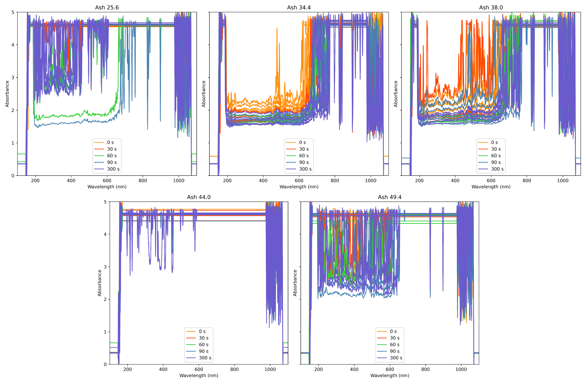588x384 pixels.
Task: Click the 5 y-axis tick label of Ash 25.6
Action: coord(13,12)
